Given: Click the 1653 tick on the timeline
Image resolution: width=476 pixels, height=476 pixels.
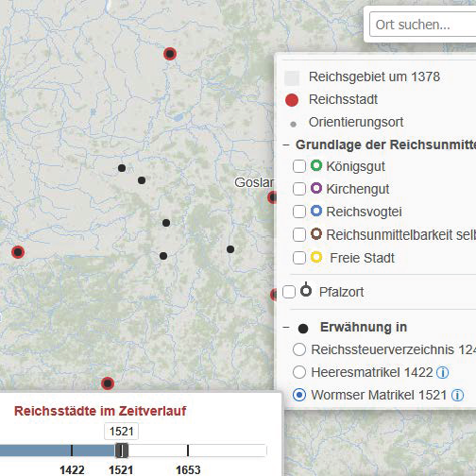Looking at the screenshot, I should click(x=188, y=450).
